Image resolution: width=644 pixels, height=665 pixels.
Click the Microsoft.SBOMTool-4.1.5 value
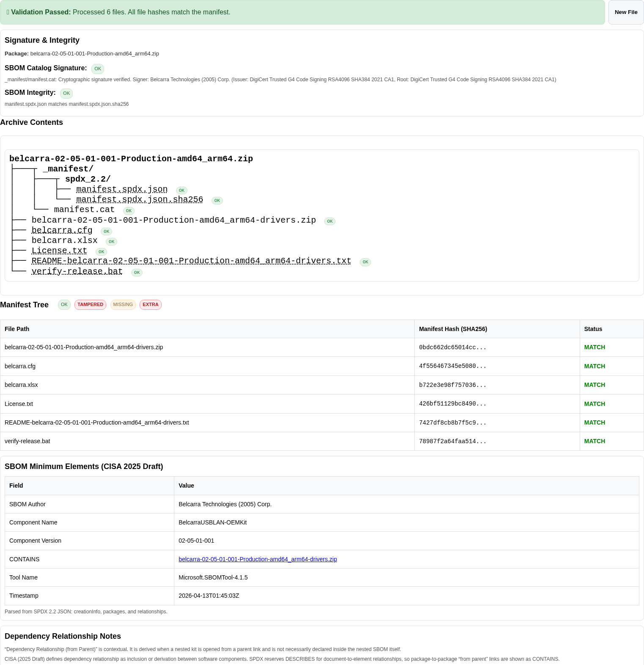point(213,577)
